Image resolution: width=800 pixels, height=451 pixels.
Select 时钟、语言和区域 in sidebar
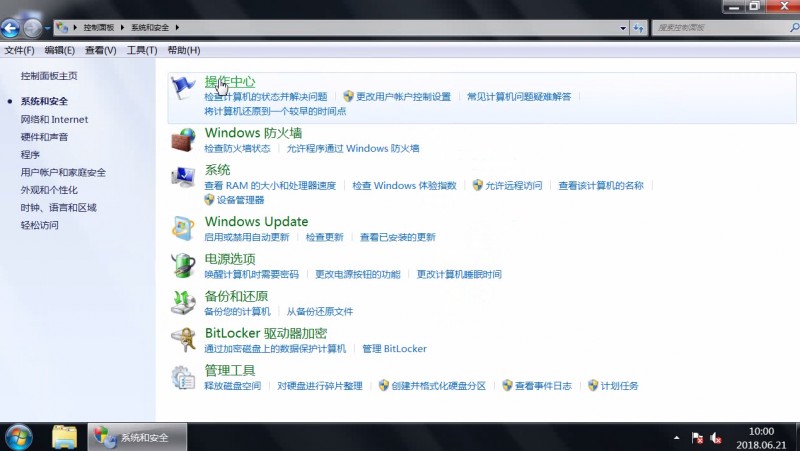coord(59,208)
